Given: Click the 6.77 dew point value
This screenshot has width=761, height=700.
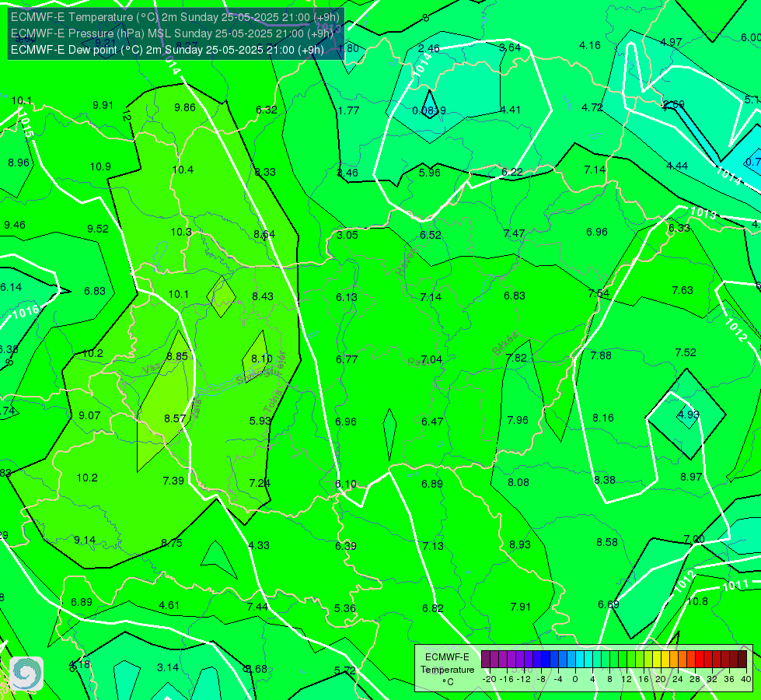Looking at the screenshot, I should point(347,359).
